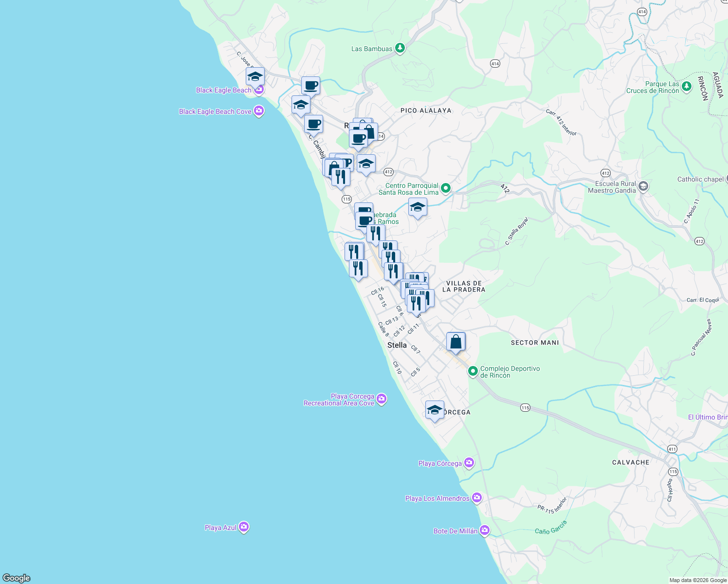Screen dimensions: 728x584
Task: Click the Playa Los Almendros marker
Action: (x=477, y=498)
